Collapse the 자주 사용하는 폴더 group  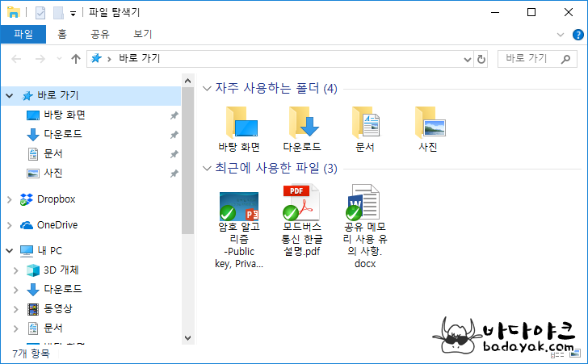(207, 89)
